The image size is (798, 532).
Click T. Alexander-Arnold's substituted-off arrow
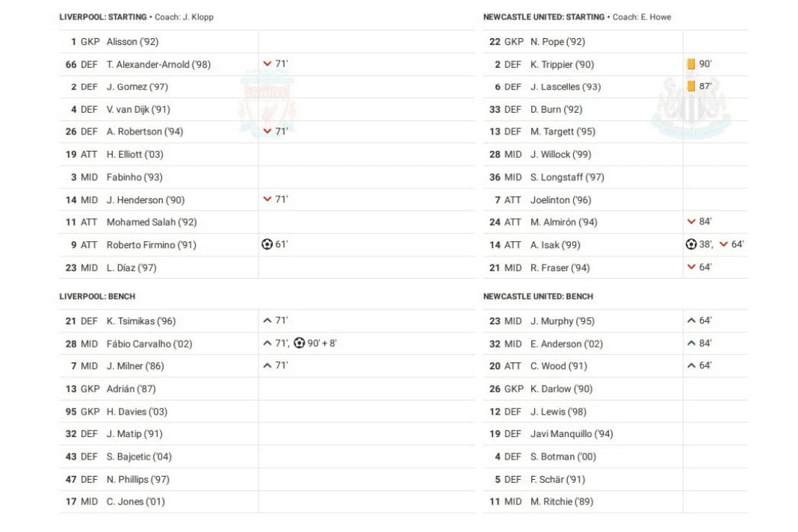tap(267, 64)
